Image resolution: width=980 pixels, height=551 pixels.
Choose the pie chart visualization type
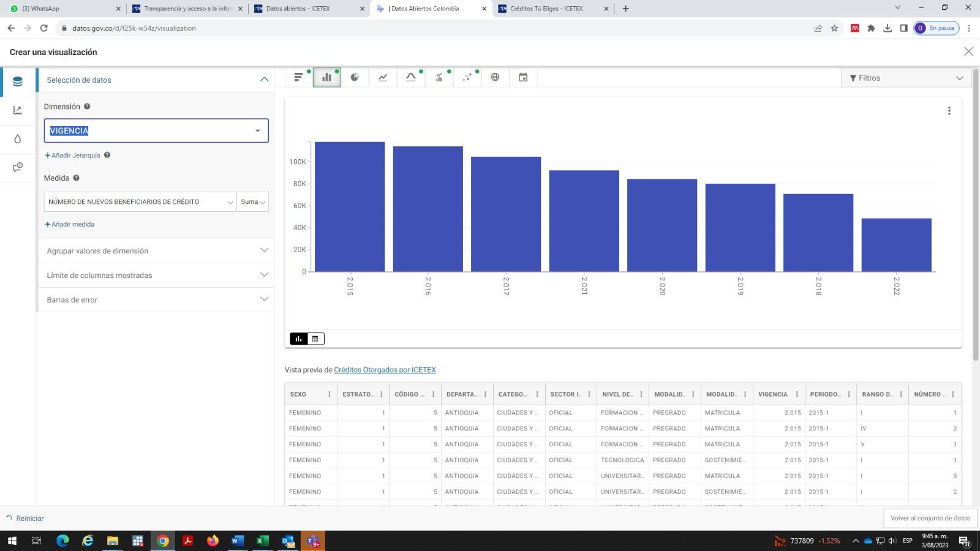click(355, 77)
